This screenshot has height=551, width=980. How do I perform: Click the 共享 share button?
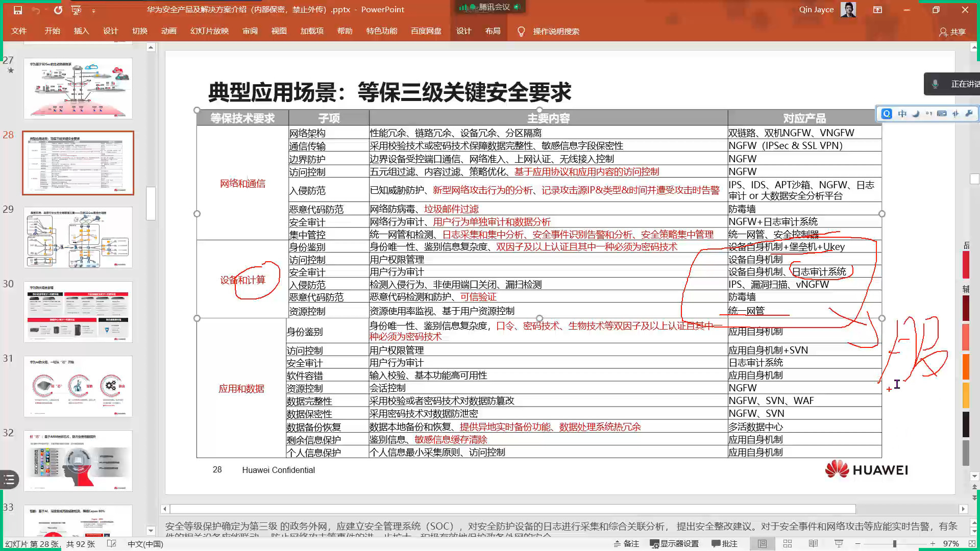point(952,32)
